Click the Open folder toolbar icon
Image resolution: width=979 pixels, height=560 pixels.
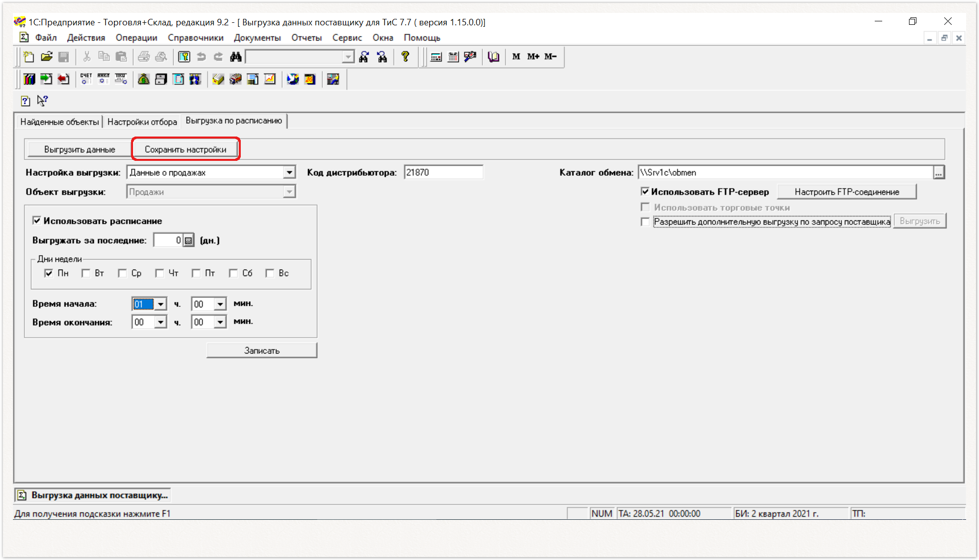[46, 57]
